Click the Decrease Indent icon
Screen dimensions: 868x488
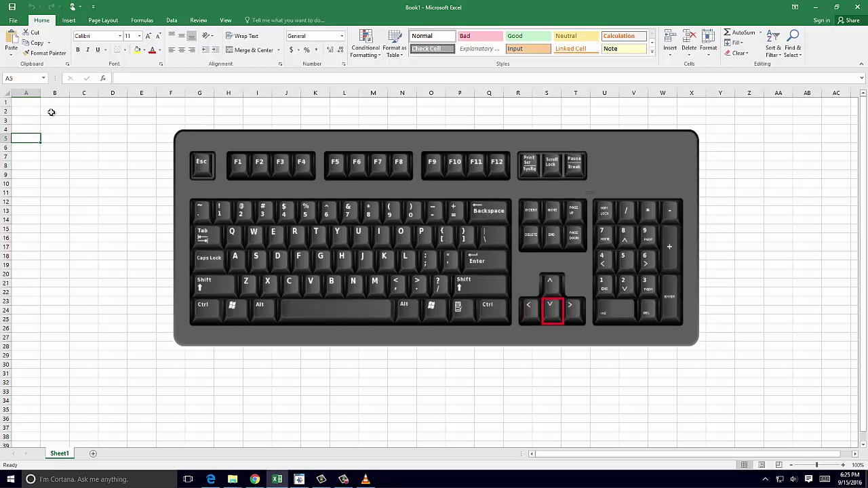205,50
